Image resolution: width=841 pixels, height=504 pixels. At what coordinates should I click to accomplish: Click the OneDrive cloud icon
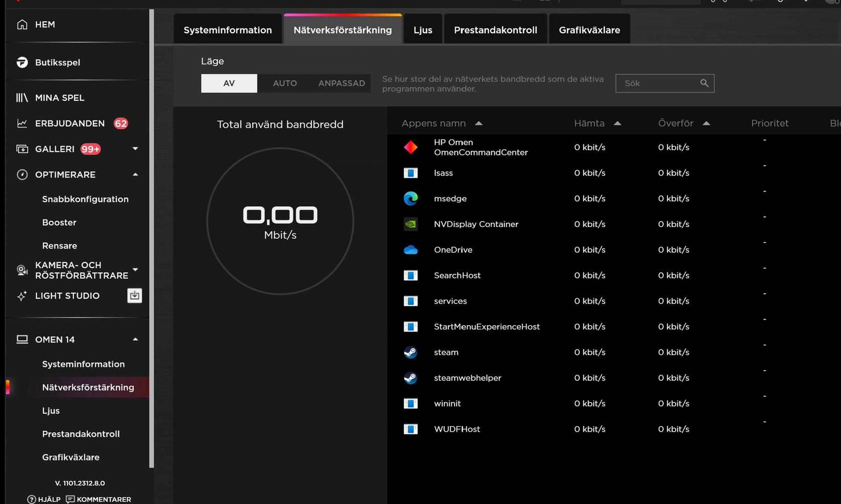(x=411, y=250)
